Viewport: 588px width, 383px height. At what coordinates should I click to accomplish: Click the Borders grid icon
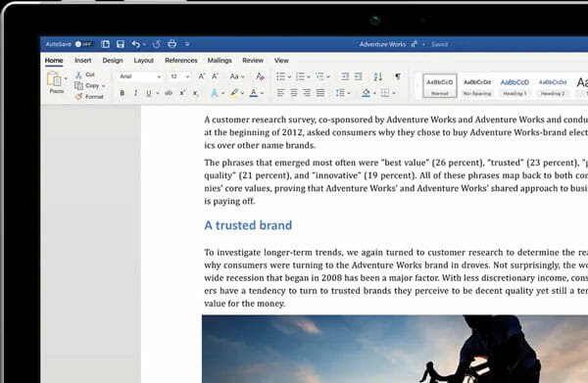tap(385, 92)
